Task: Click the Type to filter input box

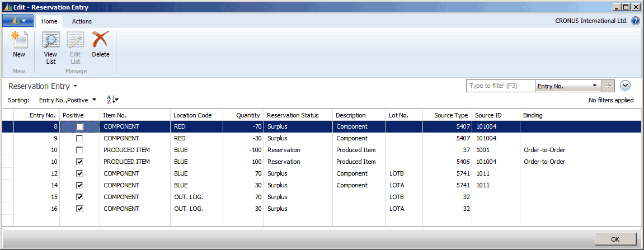Action: (500, 86)
